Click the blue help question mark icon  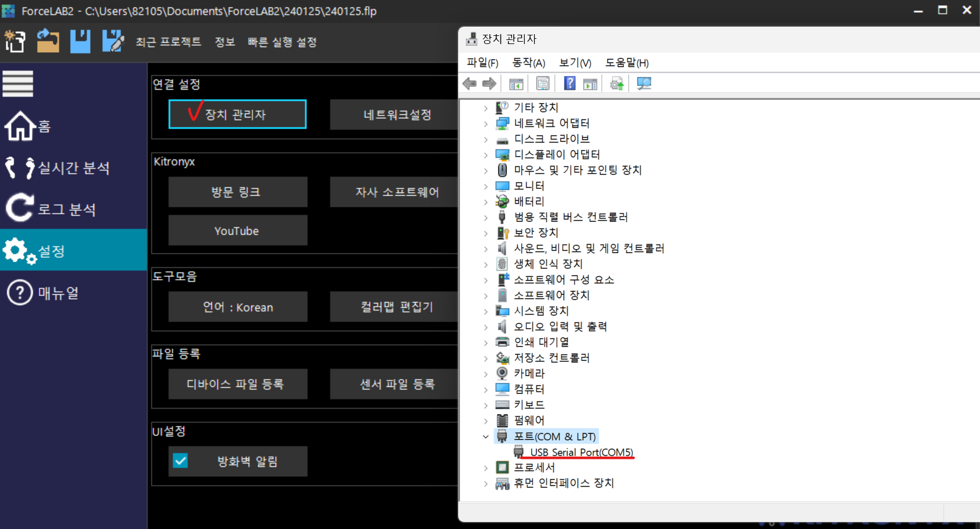click(570, 84)
